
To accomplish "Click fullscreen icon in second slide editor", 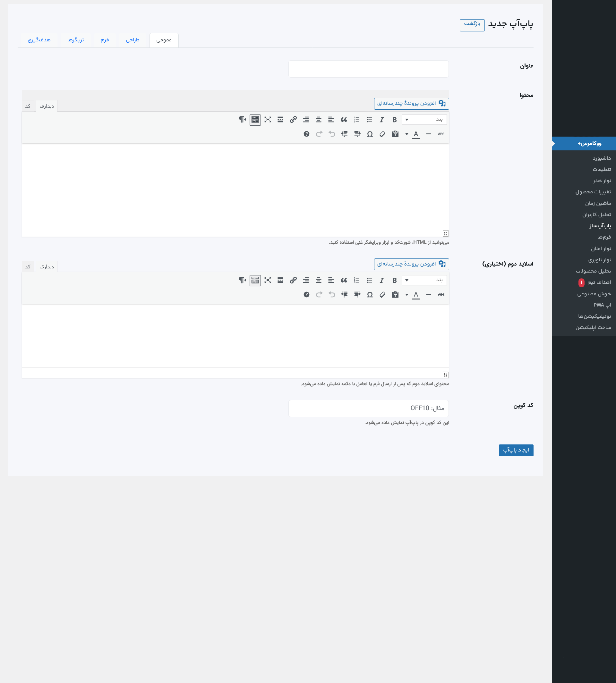I will point(268,281).
